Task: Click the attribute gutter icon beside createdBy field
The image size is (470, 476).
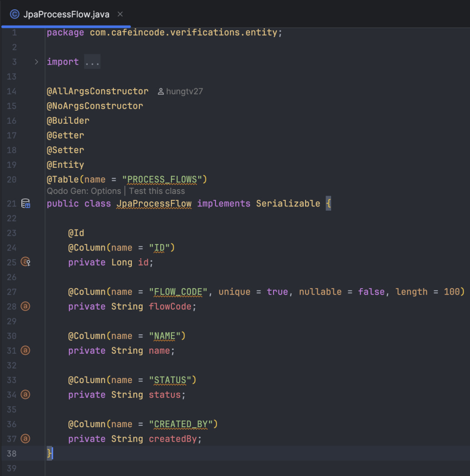Action: [25, 438]
